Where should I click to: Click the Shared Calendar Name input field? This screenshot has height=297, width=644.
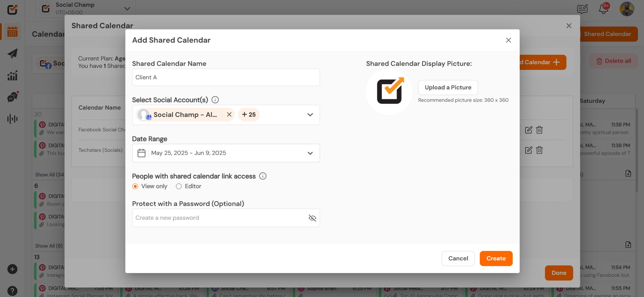tap(226, 77)
